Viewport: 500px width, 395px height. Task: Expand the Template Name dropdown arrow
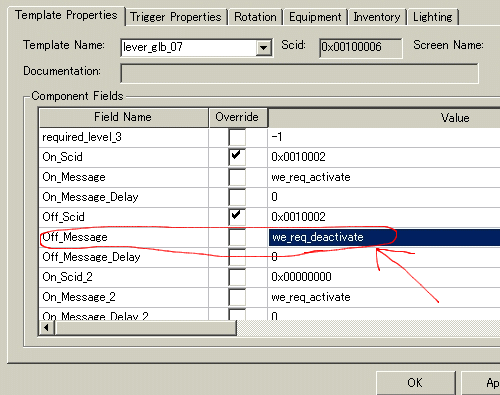(264, 48)
